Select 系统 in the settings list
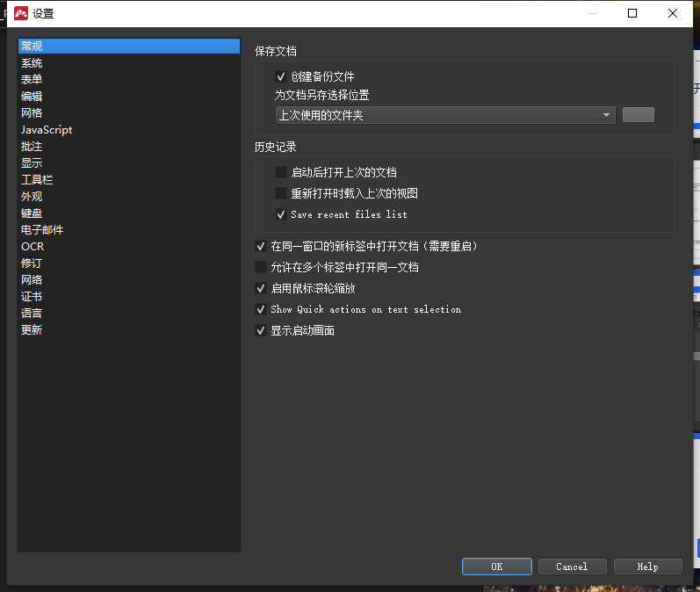This screenshot has width=700, height=592. pos(32,63)
